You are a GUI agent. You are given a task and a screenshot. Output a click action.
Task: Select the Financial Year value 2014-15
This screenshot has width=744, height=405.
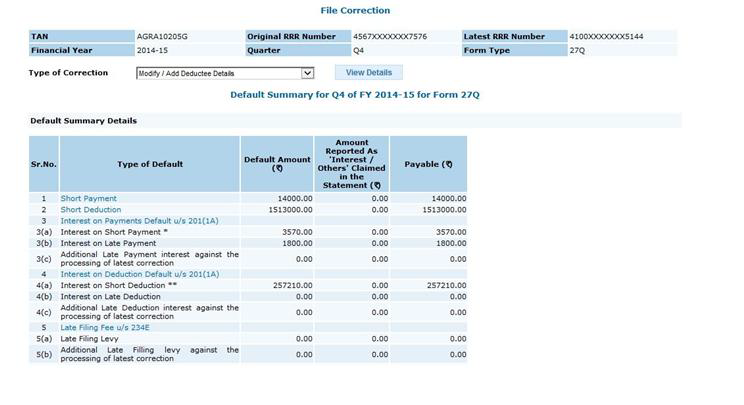(152, 50)
